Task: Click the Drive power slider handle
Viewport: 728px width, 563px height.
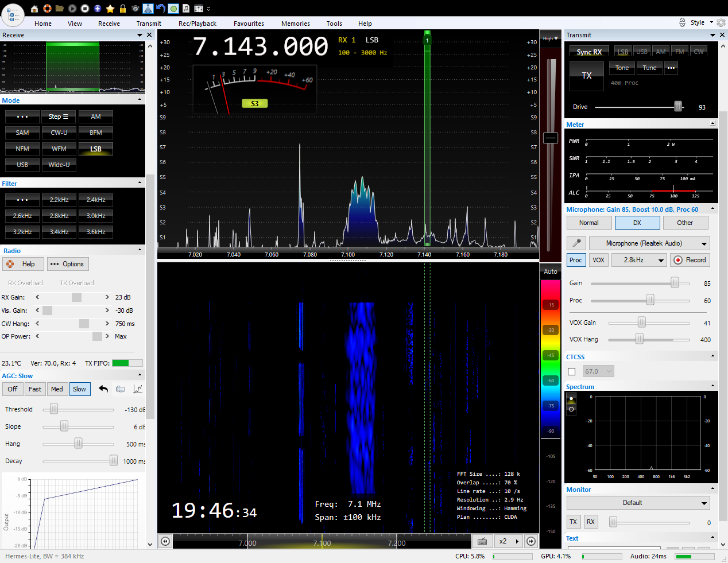Action: click(678, 107)
